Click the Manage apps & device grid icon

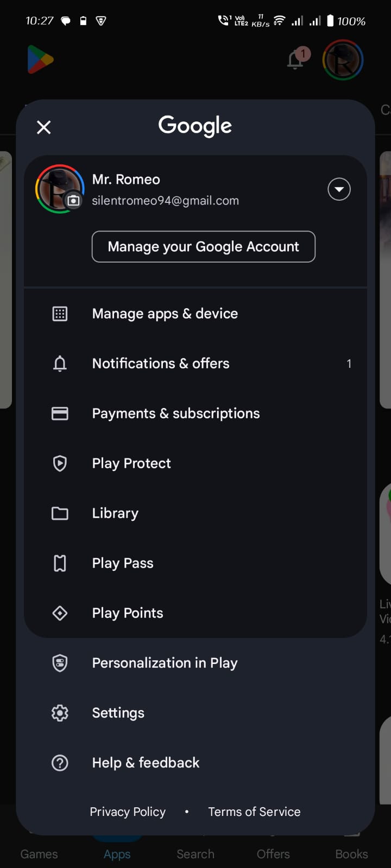click(60, 314)
